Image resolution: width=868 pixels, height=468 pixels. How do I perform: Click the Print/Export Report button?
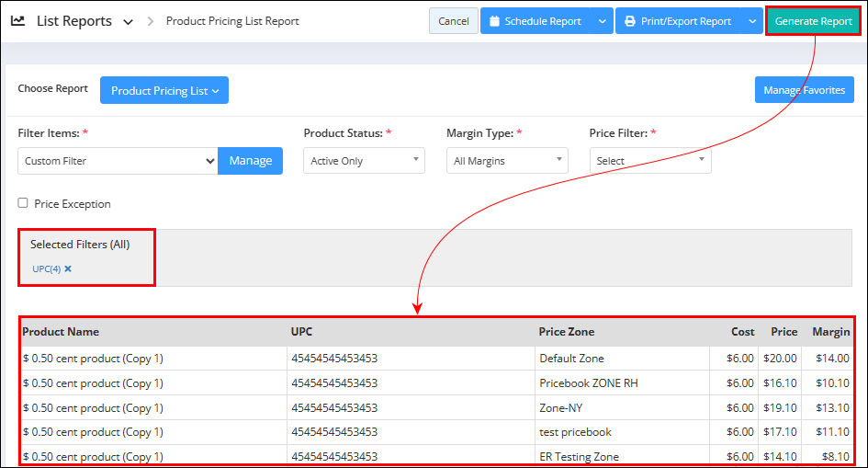[678, 21]
